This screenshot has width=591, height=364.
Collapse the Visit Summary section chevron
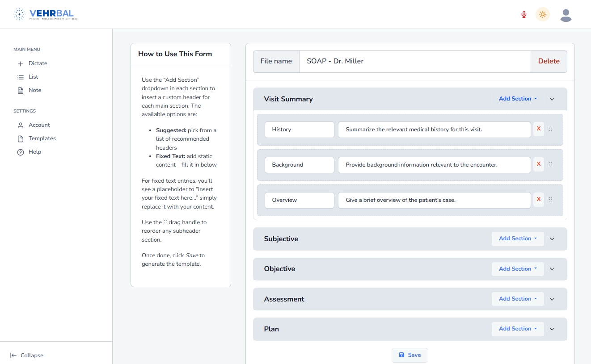point(552,99)
